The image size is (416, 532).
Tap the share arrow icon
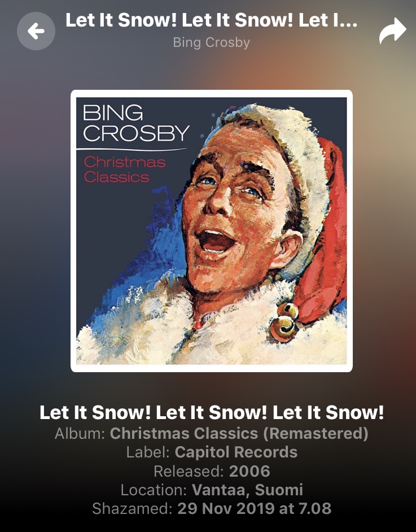coord(393,31)
